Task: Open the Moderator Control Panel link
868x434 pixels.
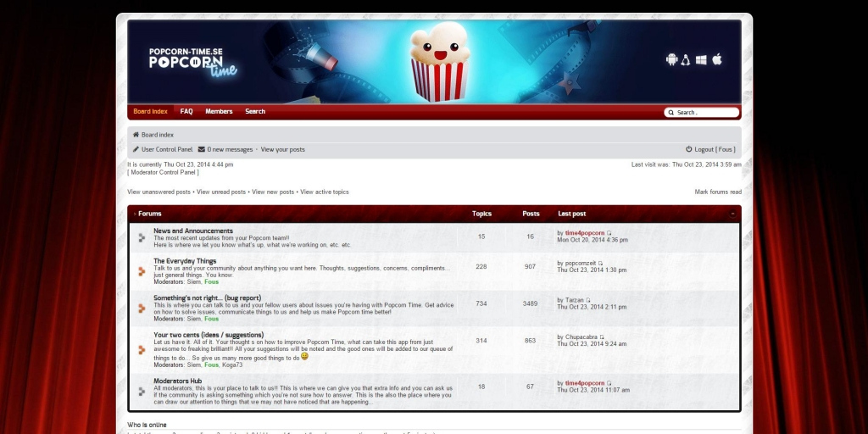Action: tap(164, 172)
